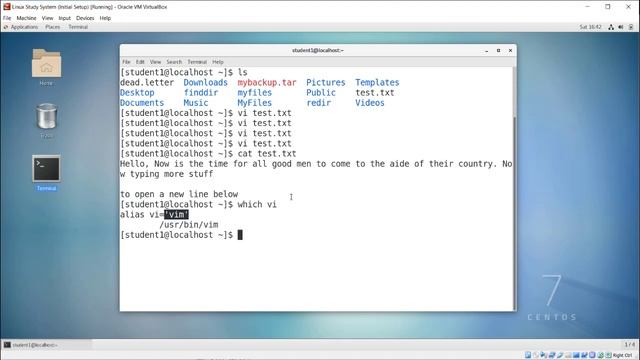Click the VirtualBox hard disk activity indicator

[x=528, y=355]
